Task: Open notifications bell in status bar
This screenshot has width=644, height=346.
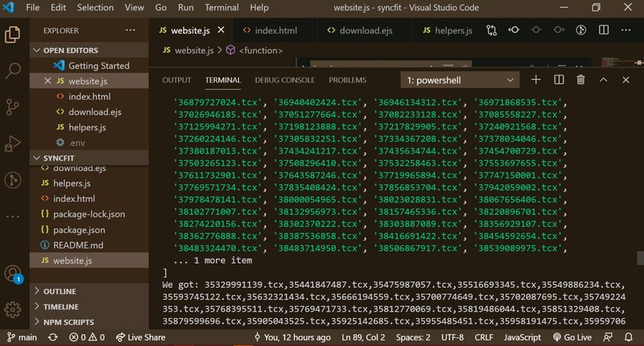Action: coord(628,337)
